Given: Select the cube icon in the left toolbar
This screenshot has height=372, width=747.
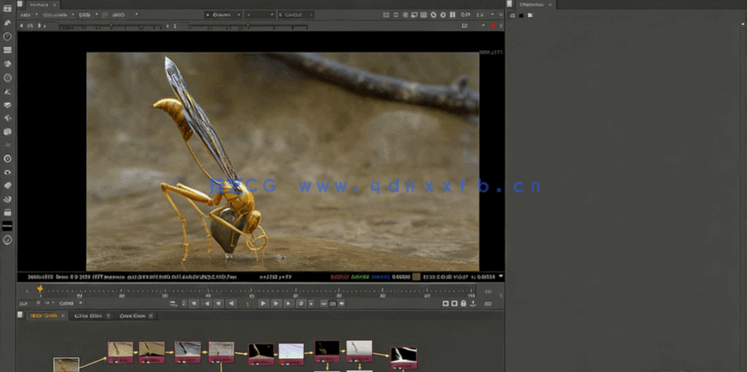Looking at the screenshot, I should coord(7,132).
